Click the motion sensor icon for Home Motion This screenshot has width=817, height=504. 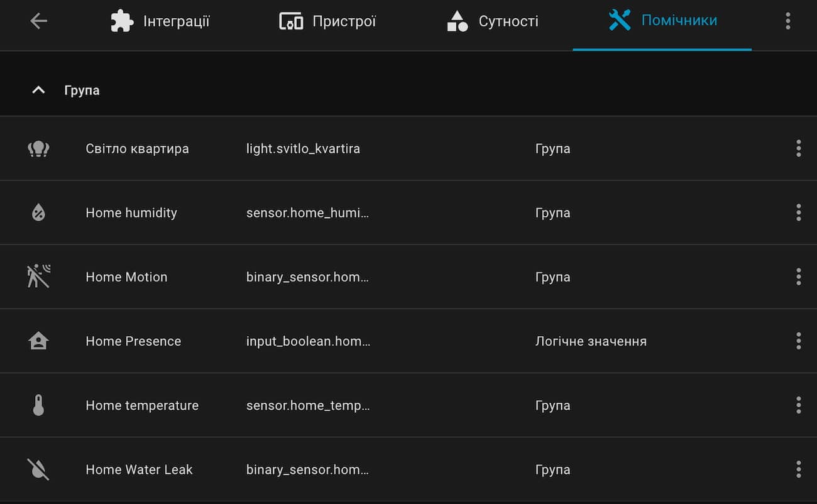38,277
